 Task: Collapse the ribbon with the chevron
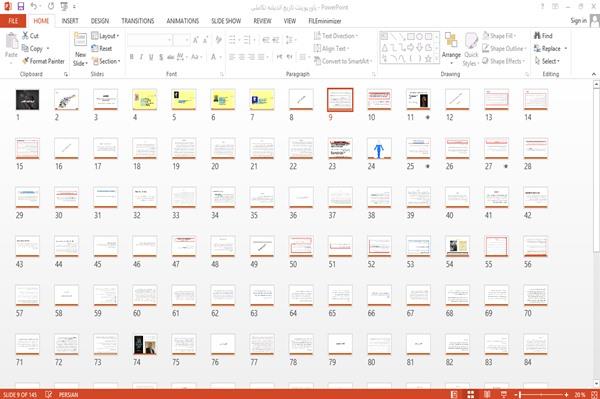click(594, 74)
